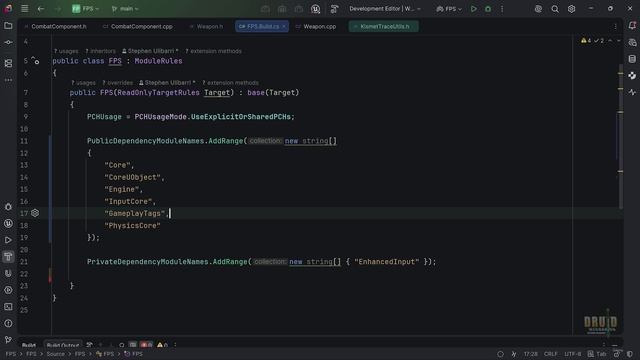The width and height of the screenshot is (640, 360).
Task: Click the Unreal Engine icon in toolbar
Action: (316, 9)
